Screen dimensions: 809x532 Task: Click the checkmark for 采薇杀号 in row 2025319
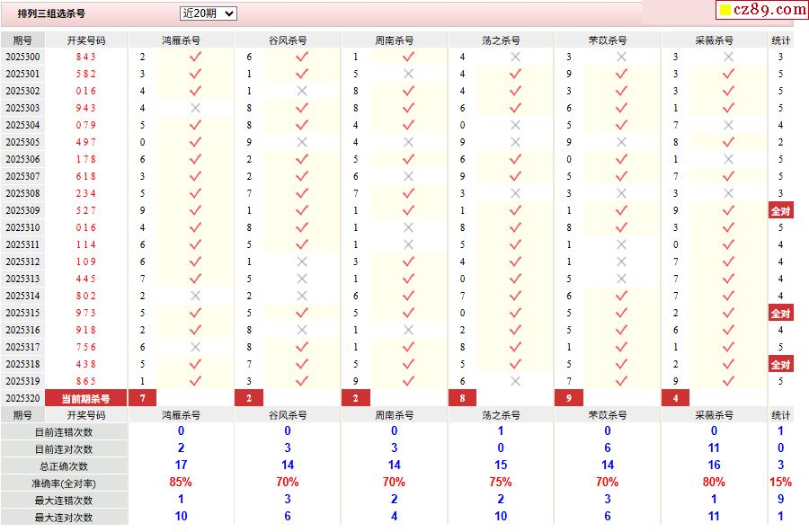click(728, 381)
